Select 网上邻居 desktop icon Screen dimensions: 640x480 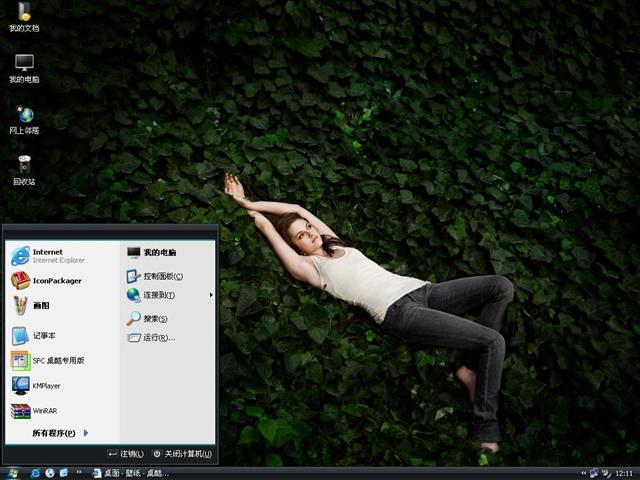(24, 118)
